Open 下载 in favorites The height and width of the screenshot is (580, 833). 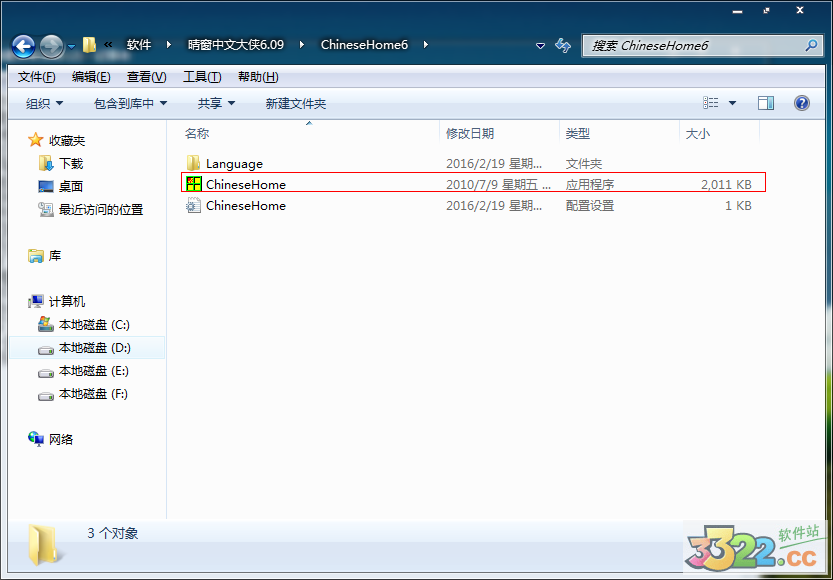[x=71, y=164]
